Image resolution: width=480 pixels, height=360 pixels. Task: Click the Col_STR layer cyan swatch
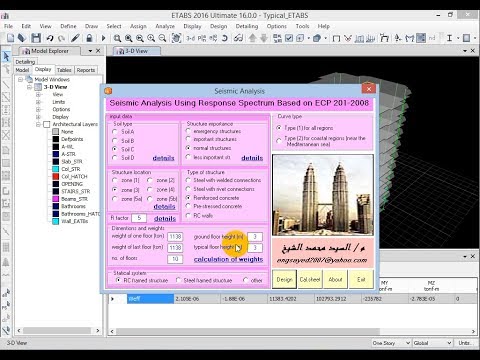point(56,169)
